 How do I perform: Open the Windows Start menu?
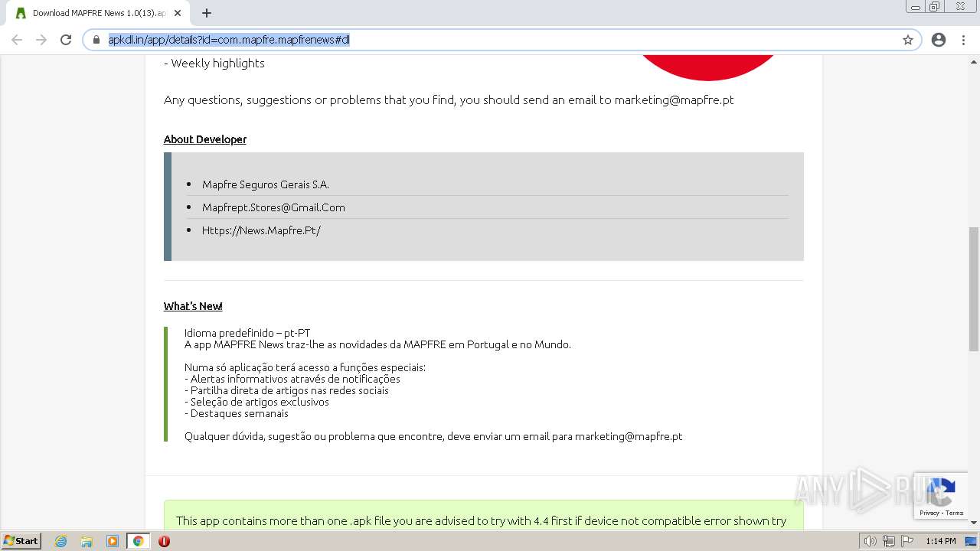coord(21,541)
